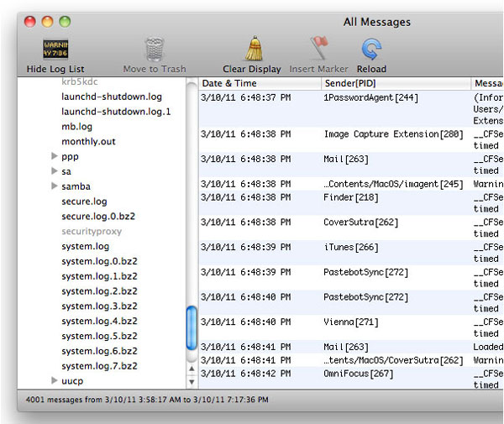
Task: Expand the samba folder
Action: pos(55,186)
